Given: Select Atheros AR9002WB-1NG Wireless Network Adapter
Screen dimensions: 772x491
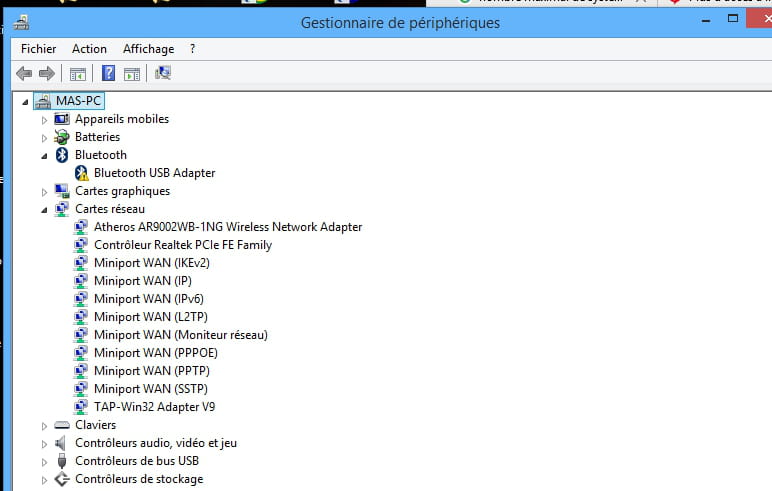Looking at the screenshot, I should click(x=228, y=227).
